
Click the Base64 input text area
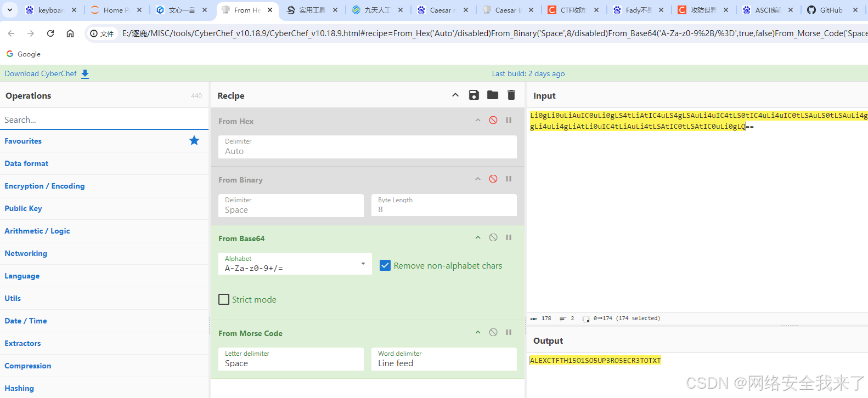coord(697,210)
